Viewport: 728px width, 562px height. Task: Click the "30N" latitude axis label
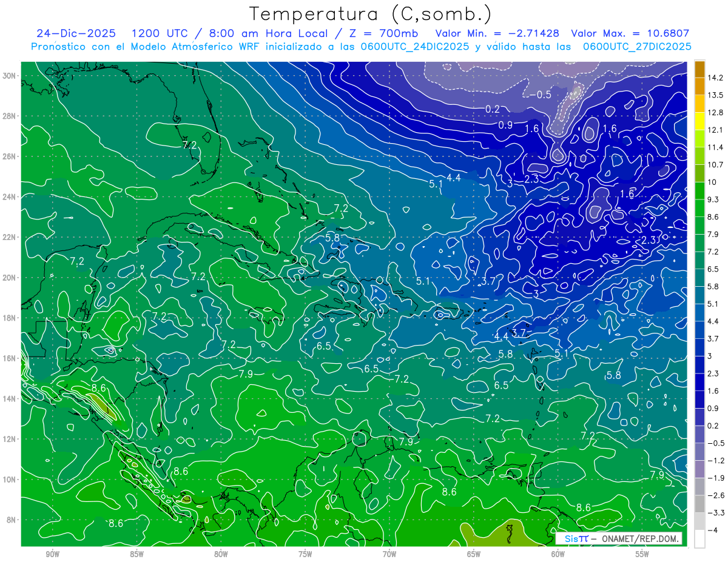click(10, 76)
